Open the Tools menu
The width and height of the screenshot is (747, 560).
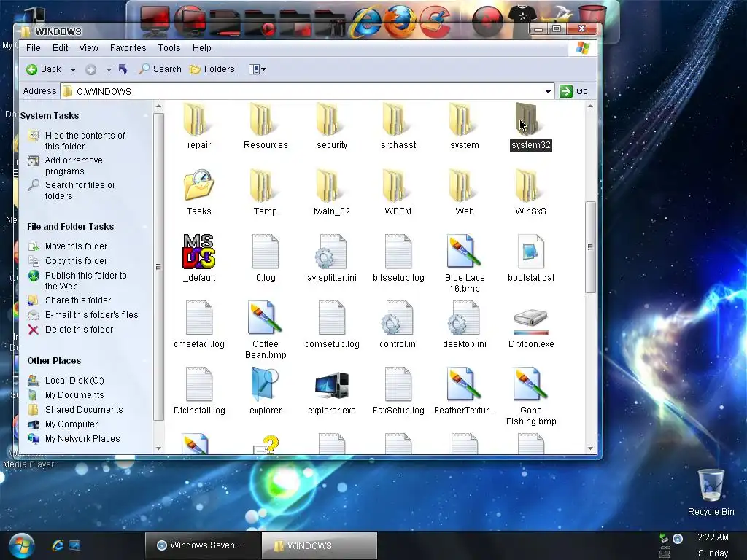point(169,48)
